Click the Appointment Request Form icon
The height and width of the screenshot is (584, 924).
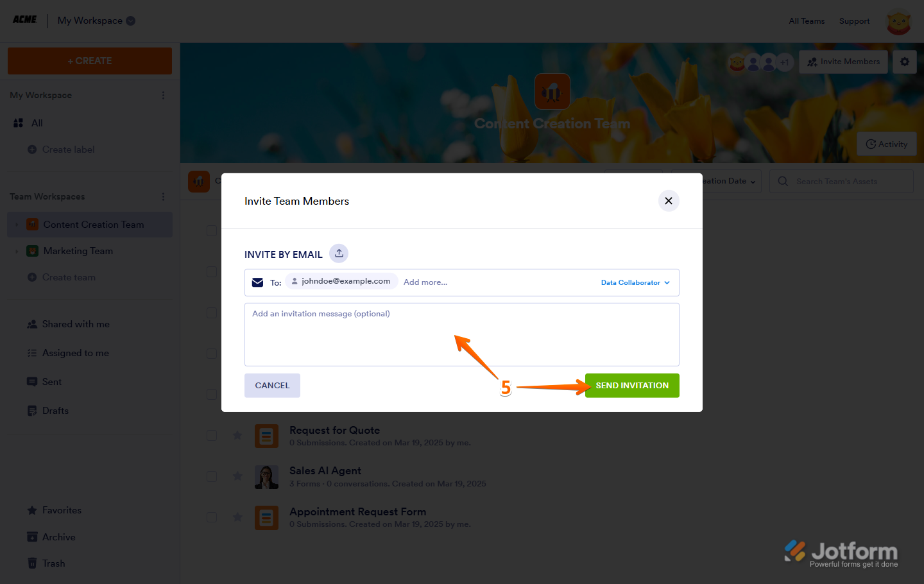266,518
